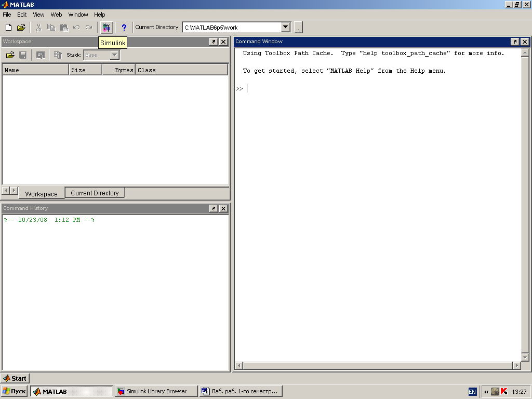
Task: Click the Paste clipboard icon
Action: 64,28
